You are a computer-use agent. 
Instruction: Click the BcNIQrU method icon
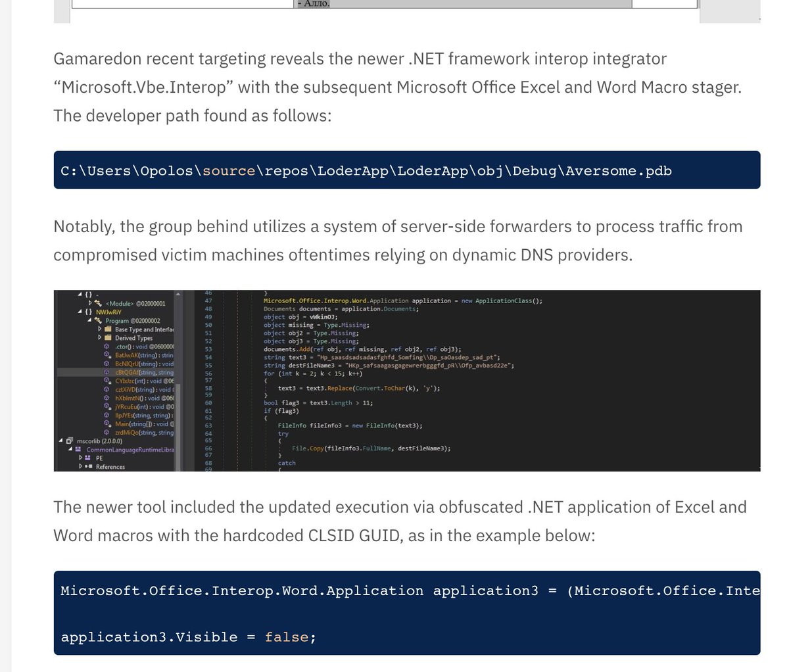[107, 364]
